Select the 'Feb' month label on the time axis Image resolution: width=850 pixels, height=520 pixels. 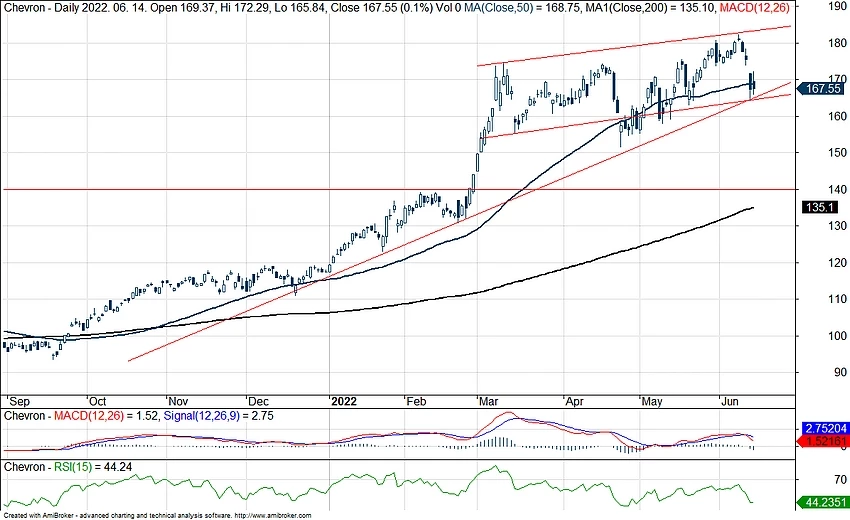click(x=416, y=402)
